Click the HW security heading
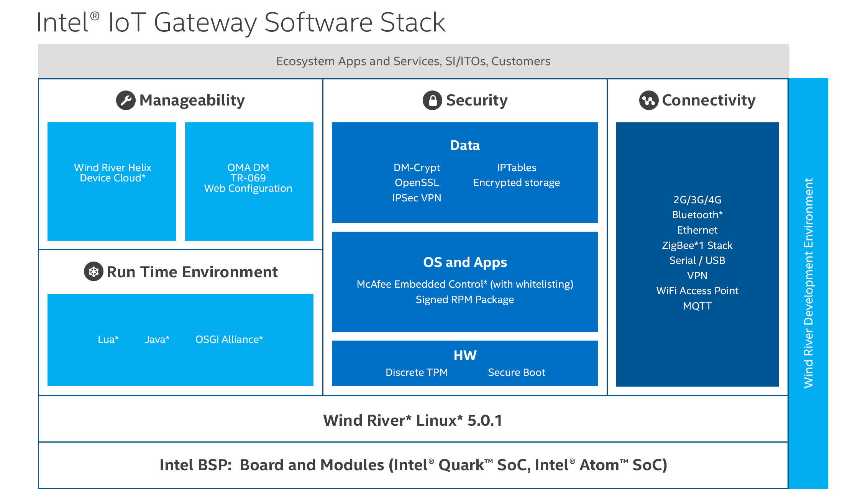 tap(465, 356)
